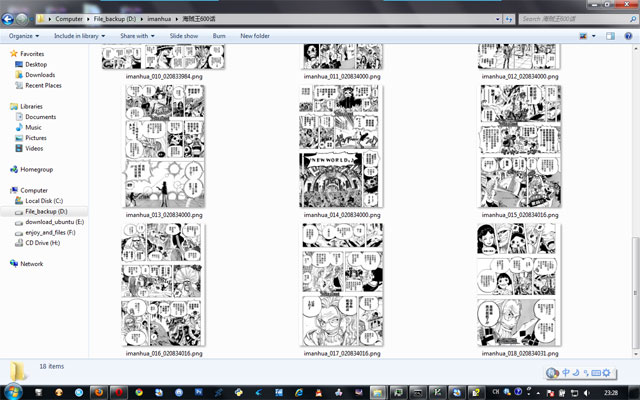The height and width of the screenshot is (400, 640).
Task: Launch Firefox from the taskbar
Action: click(98, 392)
